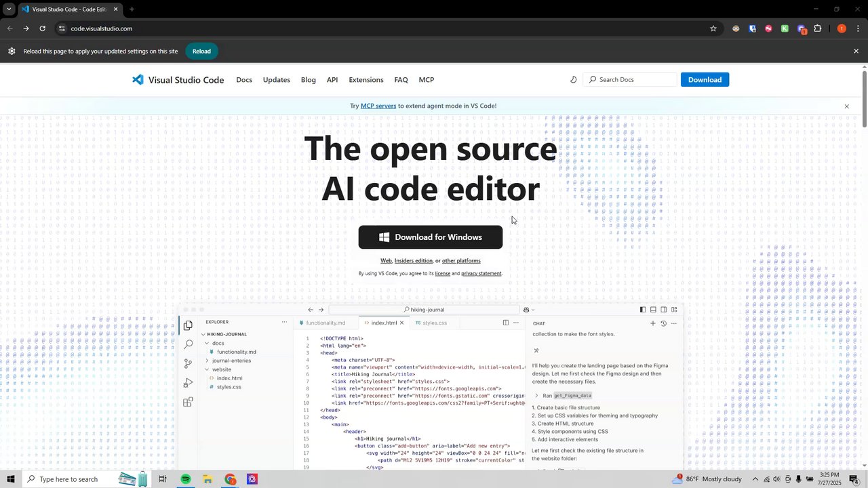Click the split editor icon
This screenshot has width=868, height=488.
point(506,323)
